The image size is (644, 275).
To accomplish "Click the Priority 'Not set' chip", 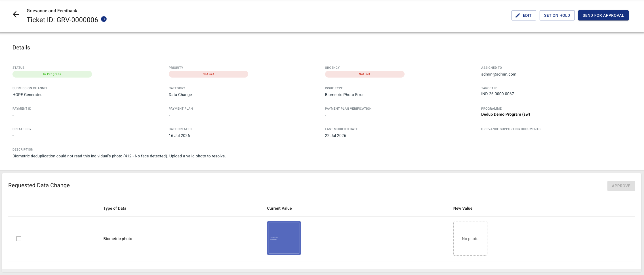I will [208, 74].
